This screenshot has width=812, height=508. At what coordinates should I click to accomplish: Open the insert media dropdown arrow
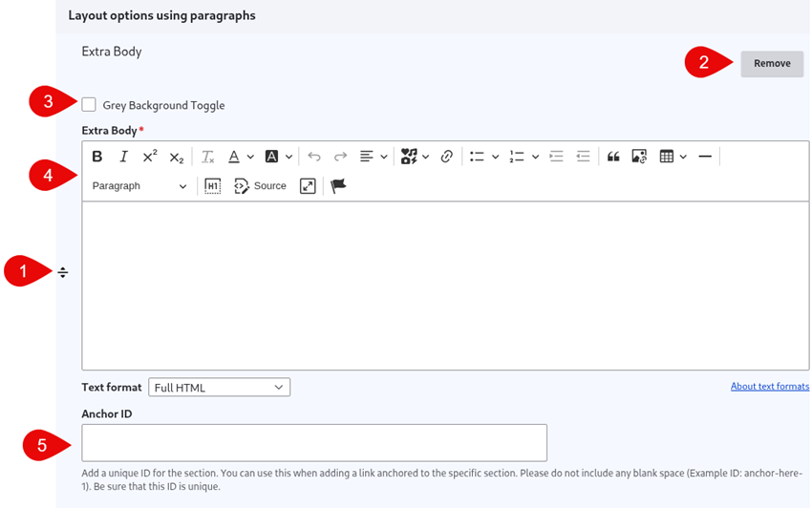(x=426, y=157)
